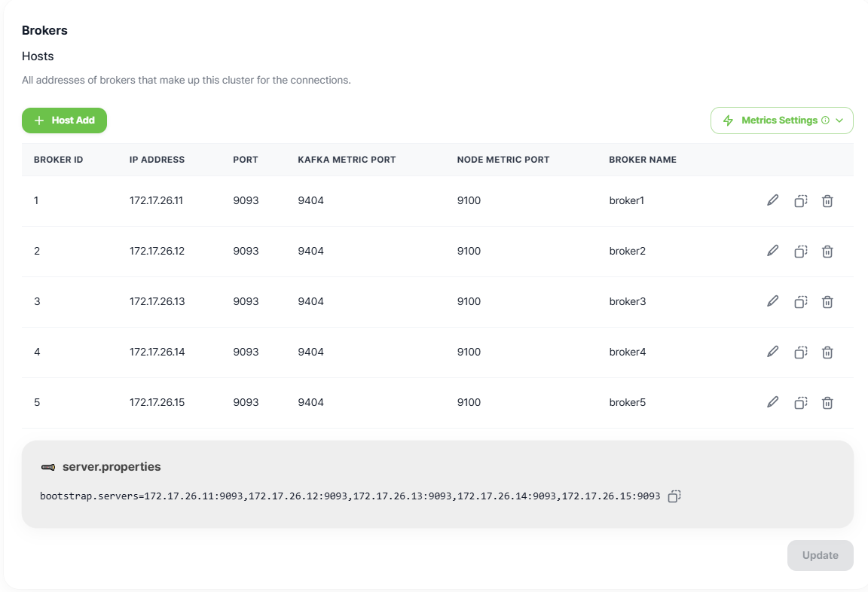The image size is (868, 592).
Task: Edit broker4 row with pencil icon
Action: pos(773,351)
